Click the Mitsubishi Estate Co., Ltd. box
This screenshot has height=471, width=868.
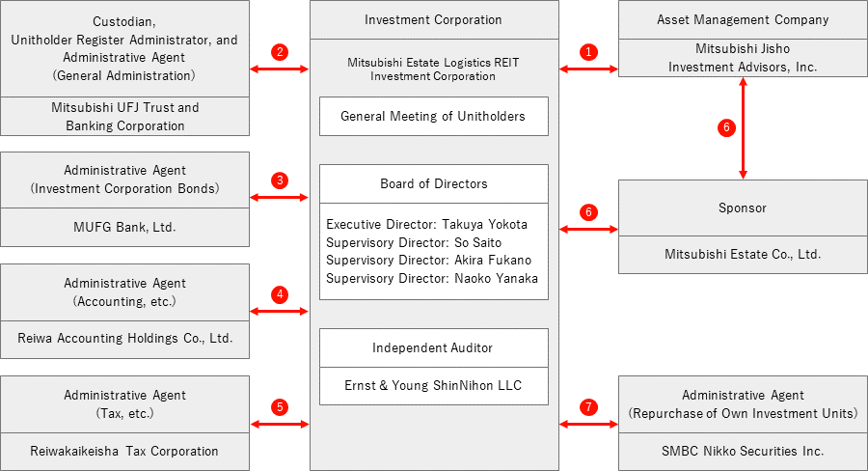tap(743, 255)
